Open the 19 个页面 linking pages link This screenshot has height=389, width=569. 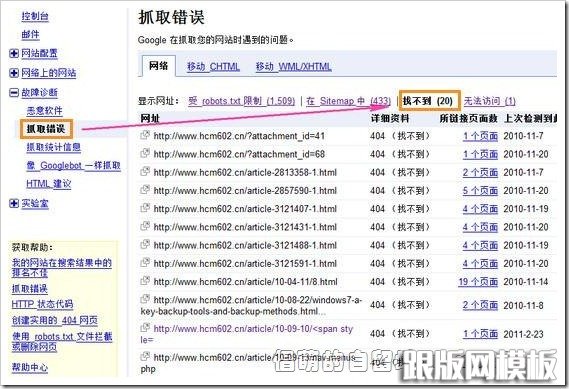(x=478, y=282)
